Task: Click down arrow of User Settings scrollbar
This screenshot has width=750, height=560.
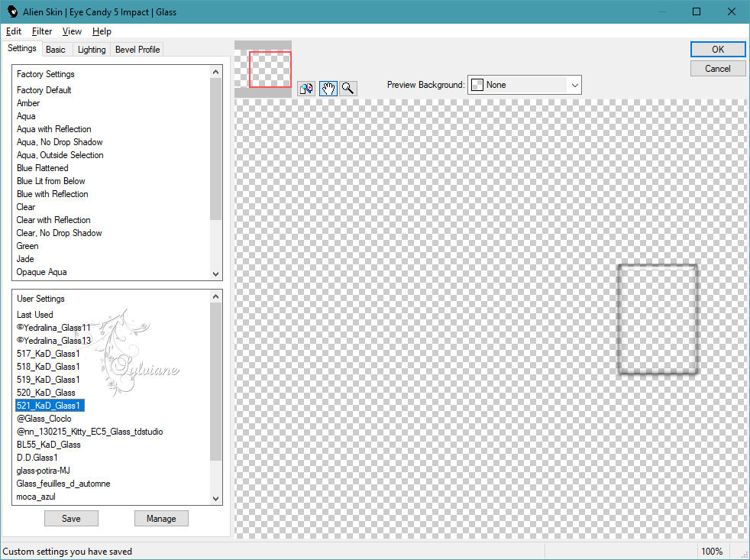Action: 215,498
